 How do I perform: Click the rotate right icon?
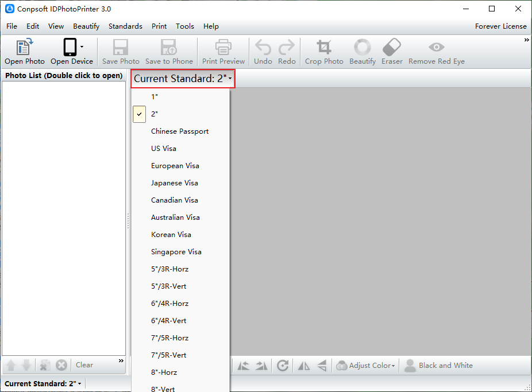pyautogui.click(x=261, y=366)
